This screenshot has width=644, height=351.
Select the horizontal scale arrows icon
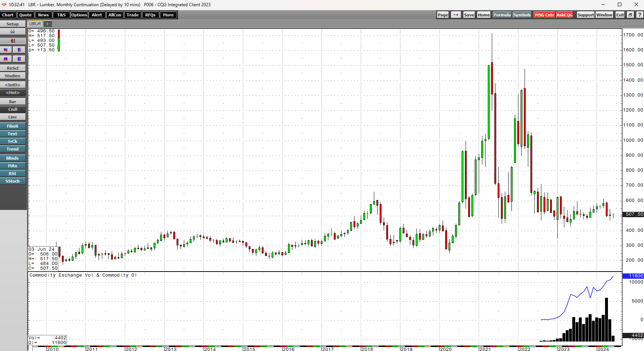tap(6, 50)
